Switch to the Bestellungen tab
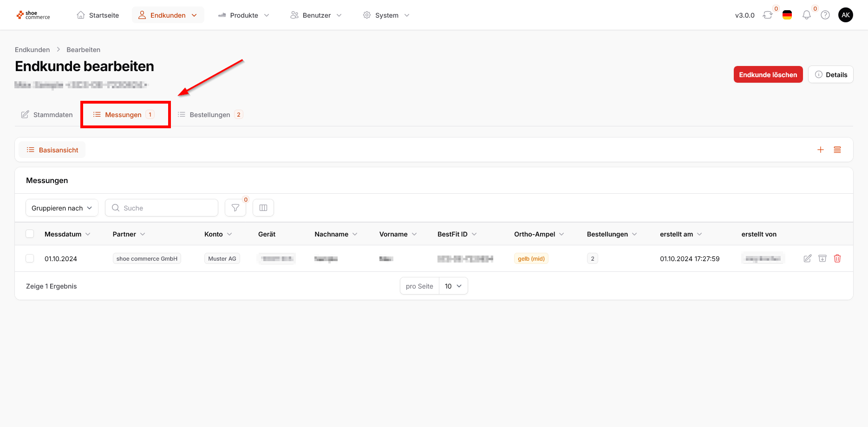 (x=210, y=115)
